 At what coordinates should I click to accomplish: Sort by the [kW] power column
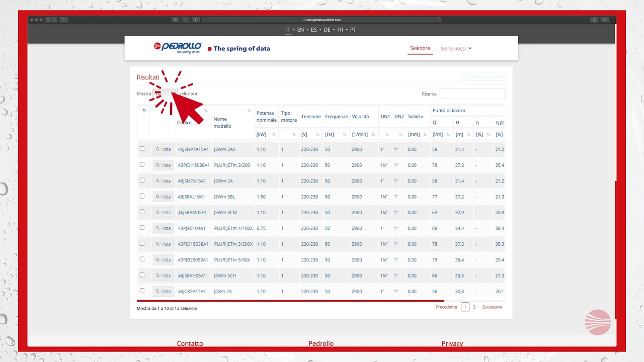[x=274, y=135]
